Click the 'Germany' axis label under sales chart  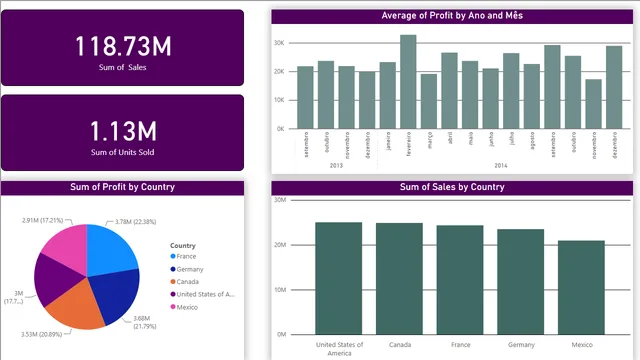[521, 345]
